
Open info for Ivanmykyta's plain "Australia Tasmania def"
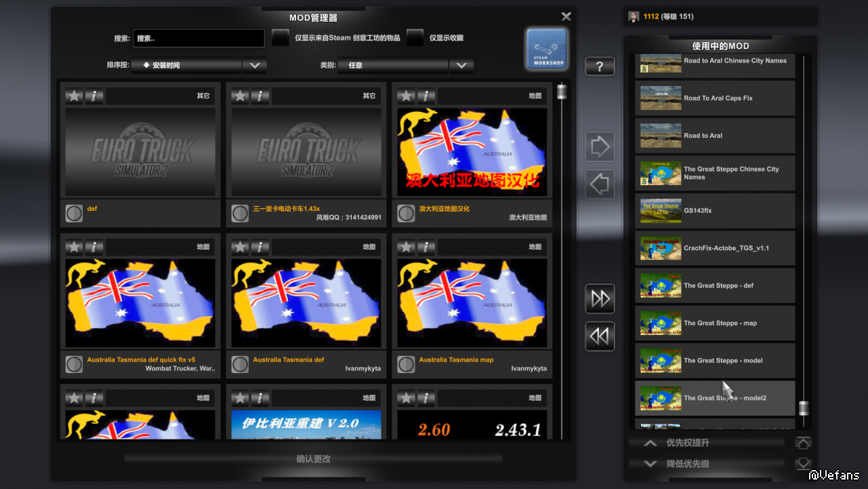tap(260, 248)
